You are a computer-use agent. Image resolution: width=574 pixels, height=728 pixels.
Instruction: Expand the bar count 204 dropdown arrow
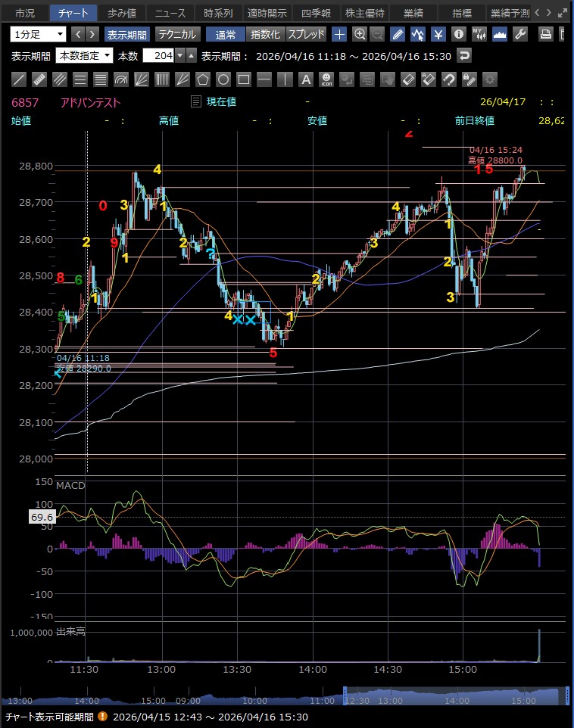(179, 55)
